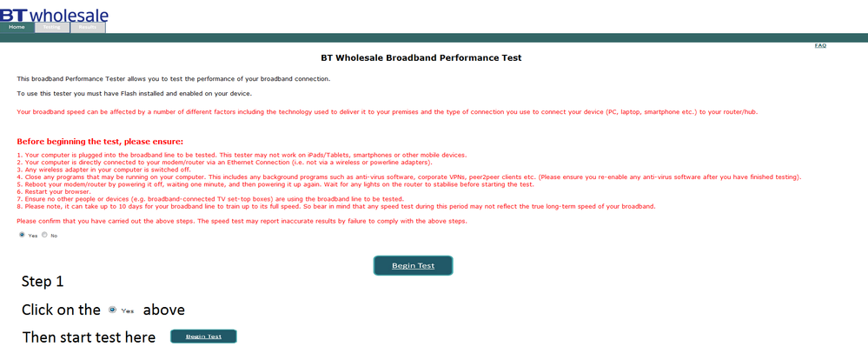Go to the Results tab
Viewport: 868px width, 360px height.
pos(88,27)
